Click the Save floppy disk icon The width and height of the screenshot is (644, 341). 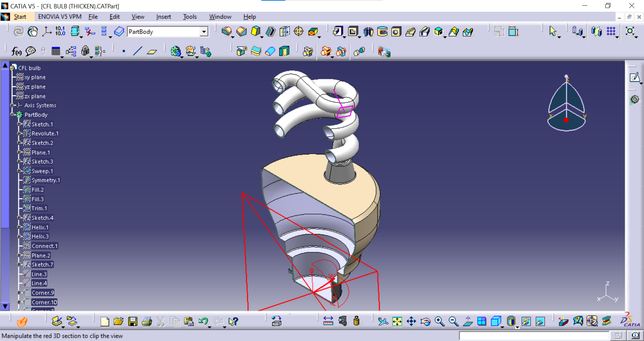coord(133,322)
